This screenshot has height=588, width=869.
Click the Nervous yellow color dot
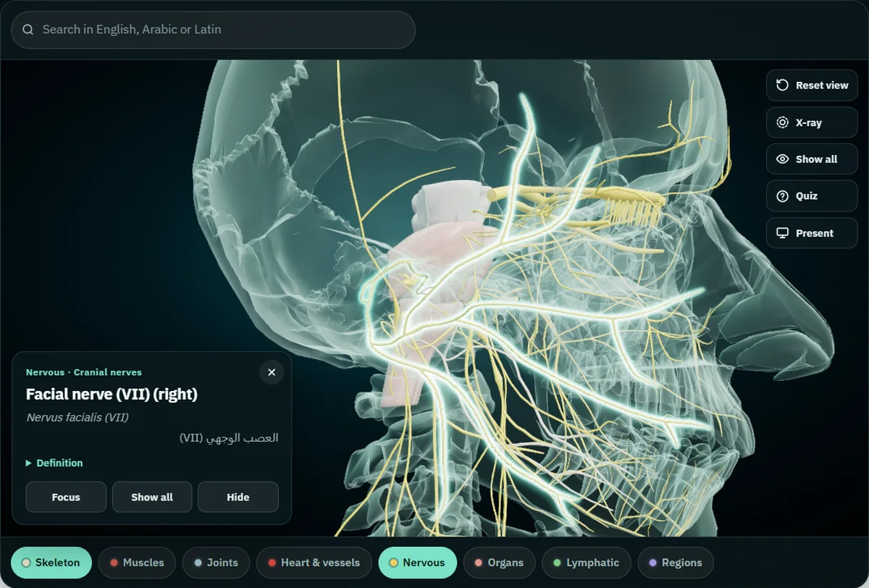pos(394,563)
